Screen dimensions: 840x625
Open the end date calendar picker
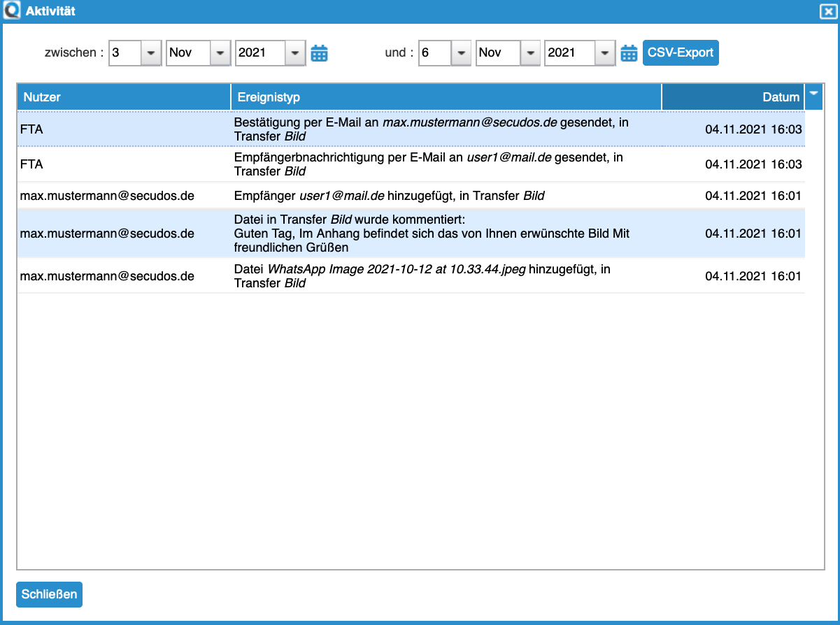(629, 52)
